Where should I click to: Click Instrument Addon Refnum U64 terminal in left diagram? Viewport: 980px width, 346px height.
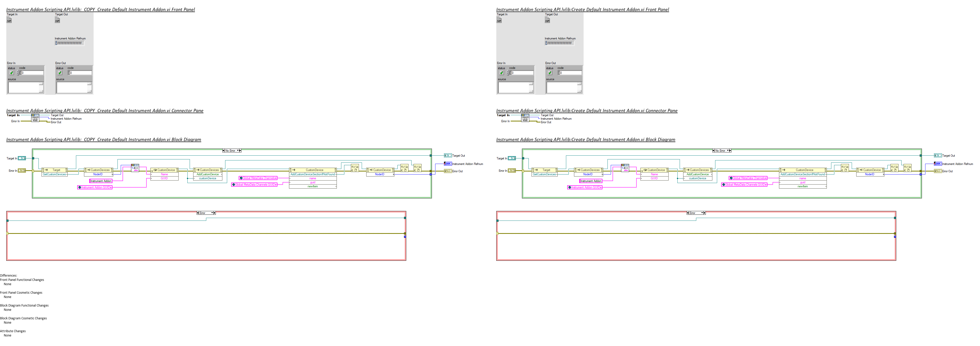(448, 164)
